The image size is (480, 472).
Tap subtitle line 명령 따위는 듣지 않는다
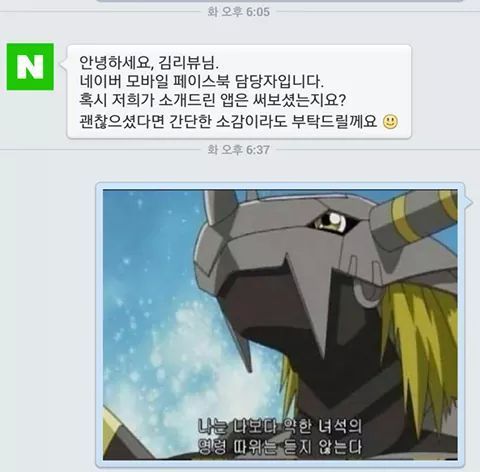(280, 447)
